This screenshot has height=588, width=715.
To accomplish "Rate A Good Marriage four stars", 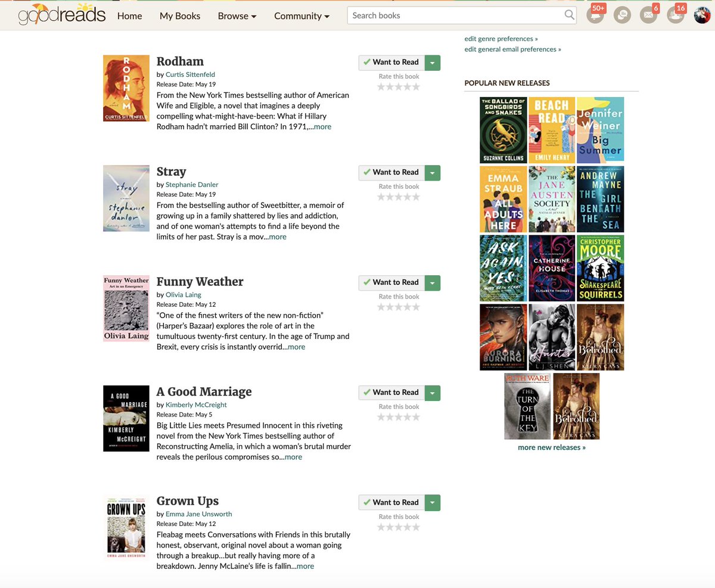I will [407, 417].
